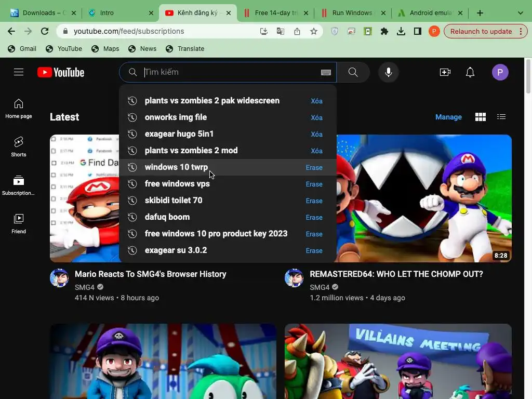
Task: Open Chrome three-dot menu
Action: click(x=521, y=32)
